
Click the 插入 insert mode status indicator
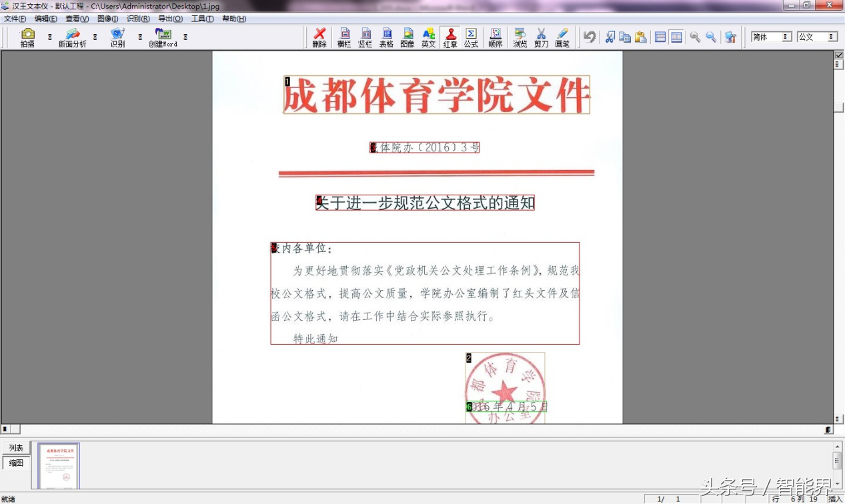(835, 499)
